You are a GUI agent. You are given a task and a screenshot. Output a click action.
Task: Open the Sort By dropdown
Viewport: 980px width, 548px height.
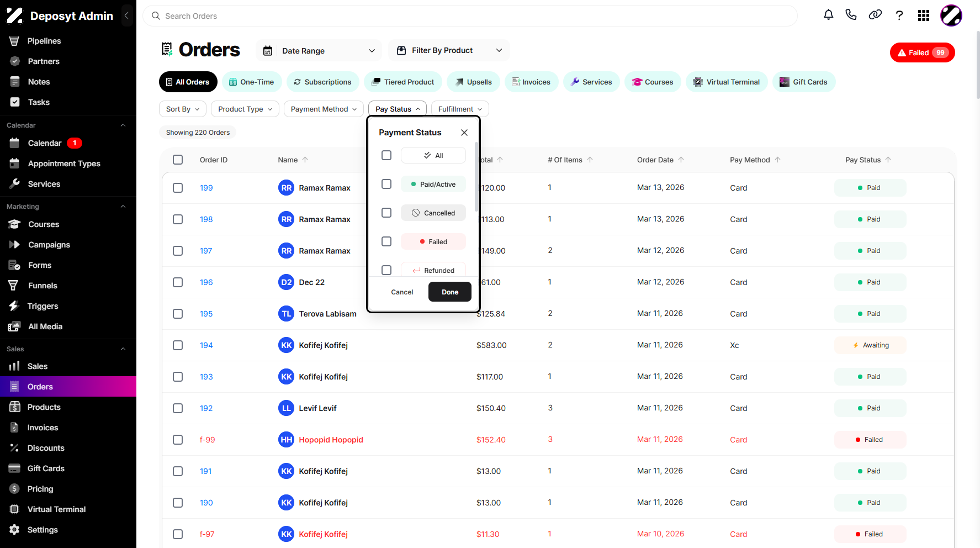tap(183, 109)
